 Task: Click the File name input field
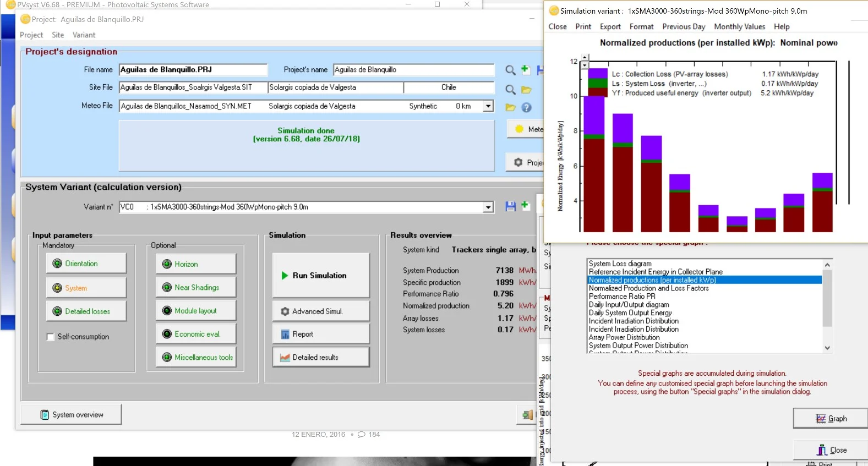(193, 70)
